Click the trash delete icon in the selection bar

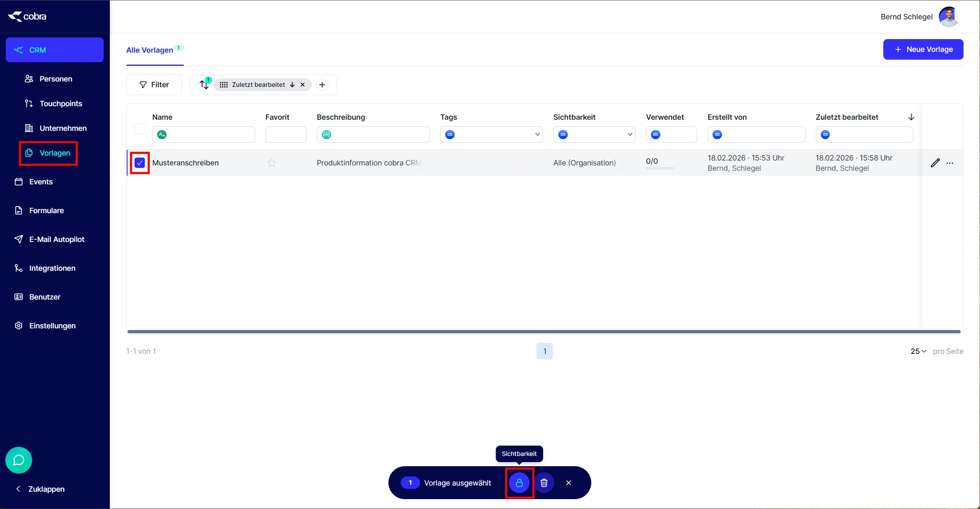click(544, 483)
